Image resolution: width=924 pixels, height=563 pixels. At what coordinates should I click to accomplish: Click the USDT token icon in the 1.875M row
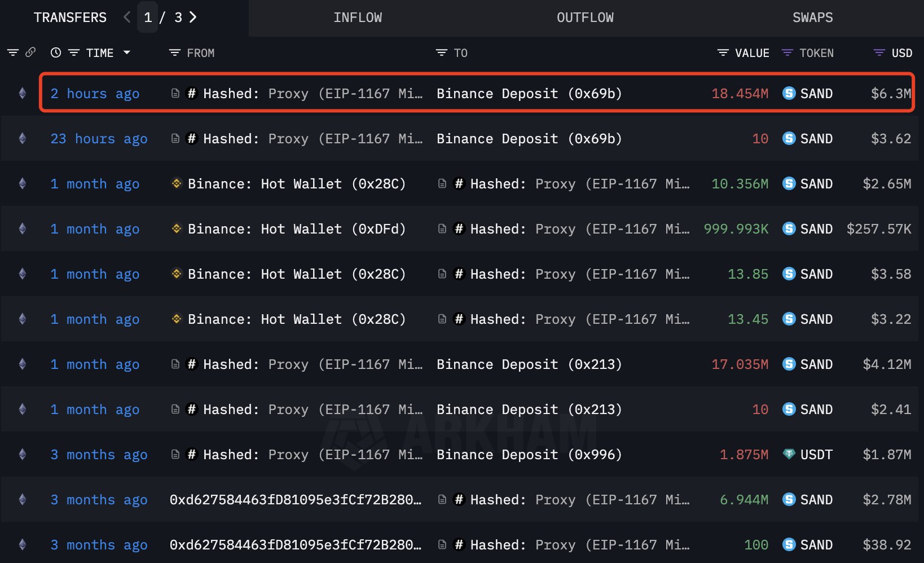(789, 454)
